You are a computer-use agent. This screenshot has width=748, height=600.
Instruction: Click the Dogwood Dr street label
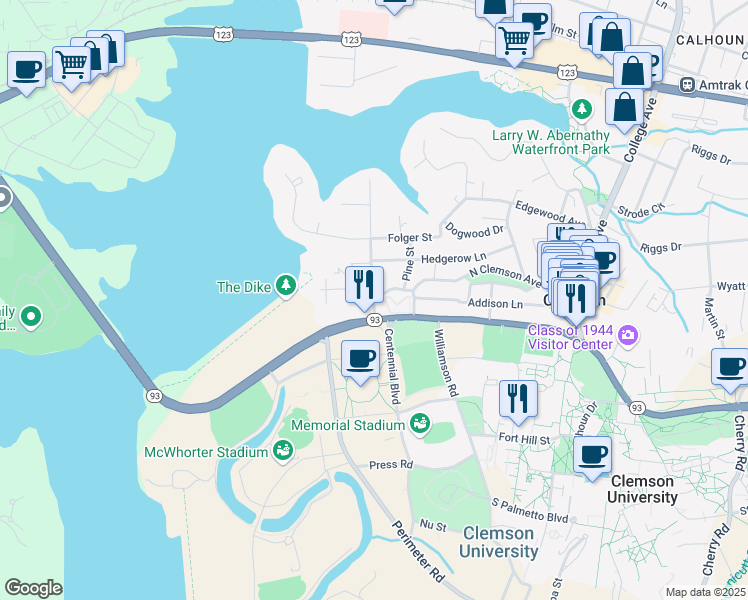[x=474, y=231]
